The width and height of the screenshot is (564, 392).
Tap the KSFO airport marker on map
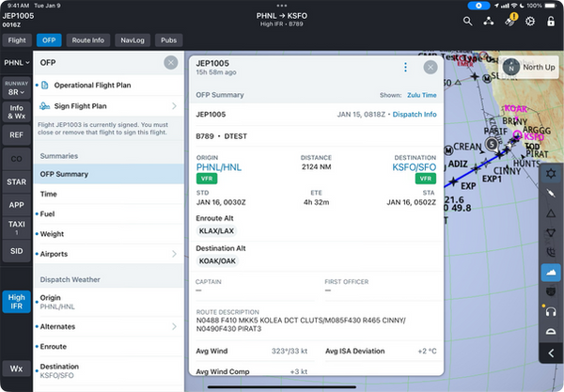tap(518, 135)
